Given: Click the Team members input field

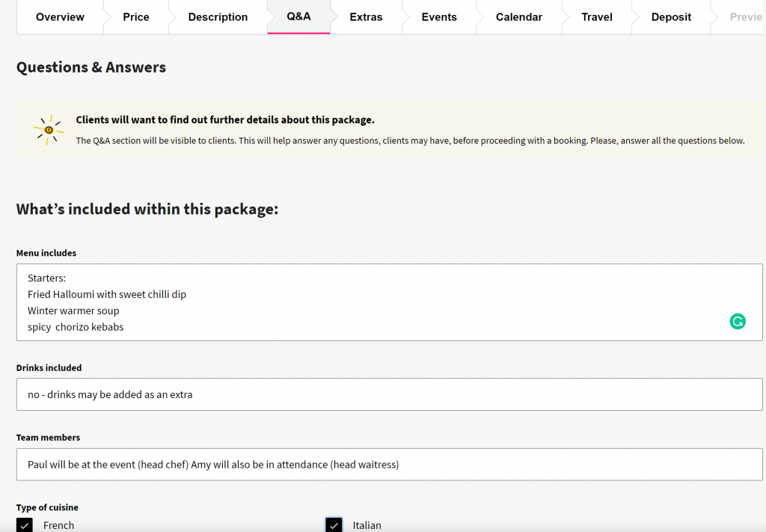Looking at the screenshot, I should point(389,465).
